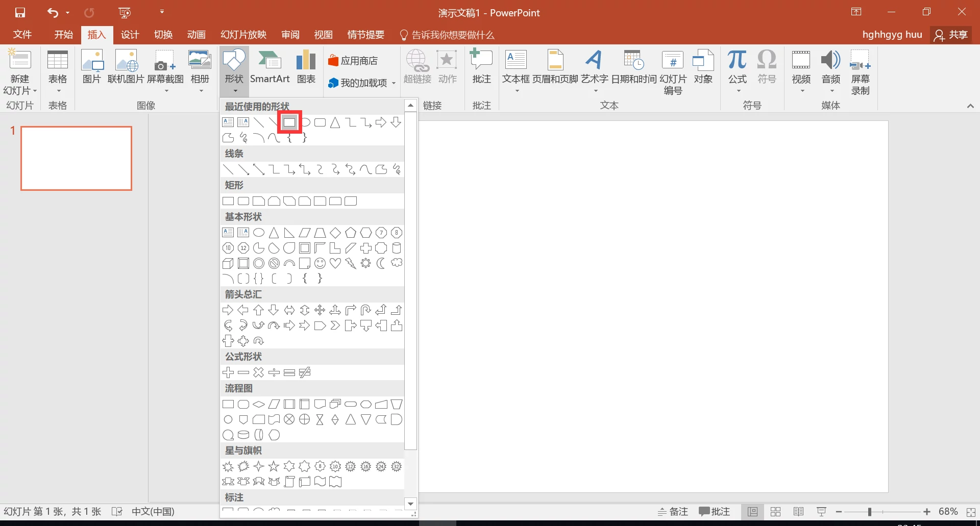
Task: Toggle 备注 notes pane in status bar
Action: tap(673, 512)
